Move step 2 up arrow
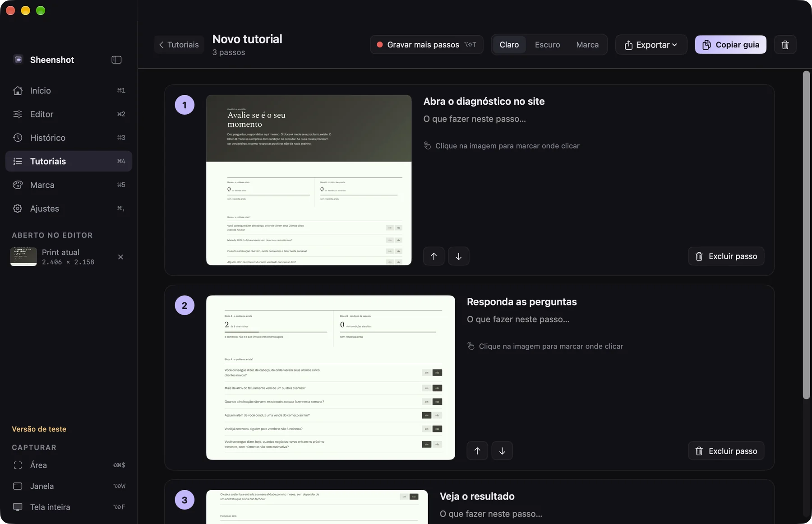This screenshot has width=812, height=524. click(477, 451)
